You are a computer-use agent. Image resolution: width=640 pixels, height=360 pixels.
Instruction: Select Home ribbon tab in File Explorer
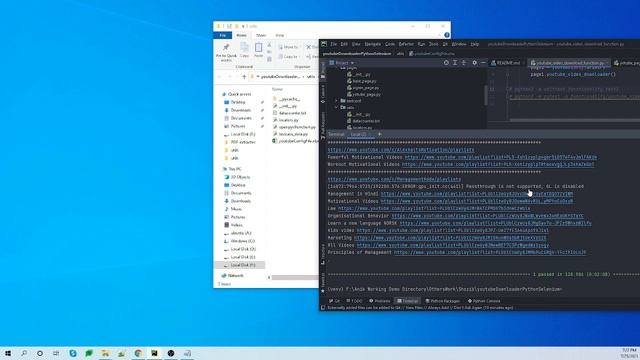(x=242, y=36)
